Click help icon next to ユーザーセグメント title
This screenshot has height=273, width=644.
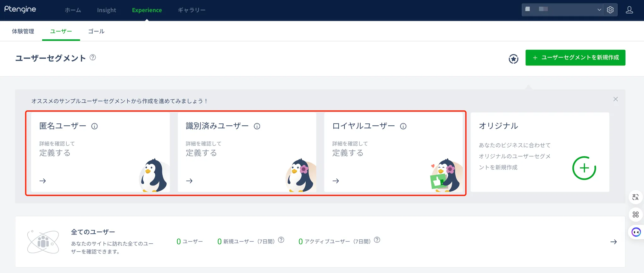pos(93,57)
